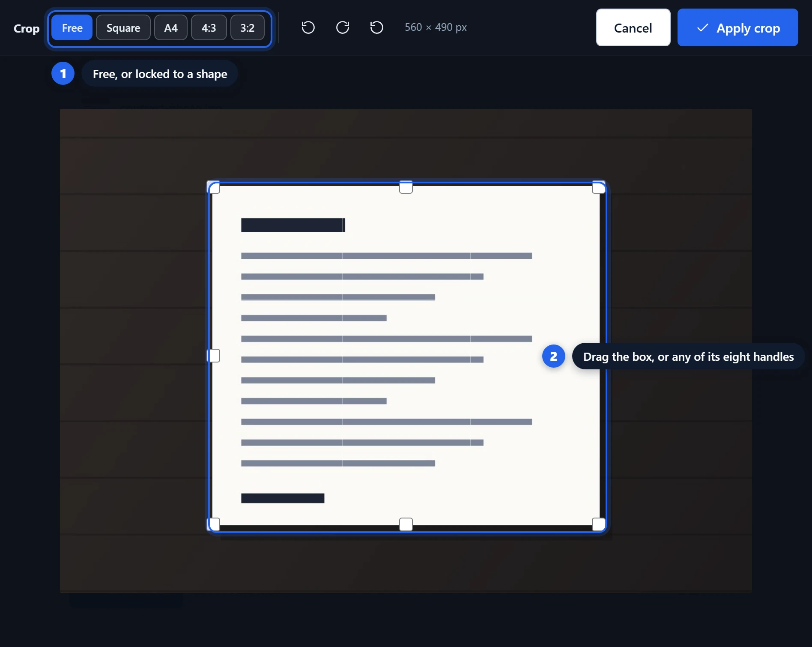
Task: Click the clockwise rotate arrow icon
Action: pos(342,27)
